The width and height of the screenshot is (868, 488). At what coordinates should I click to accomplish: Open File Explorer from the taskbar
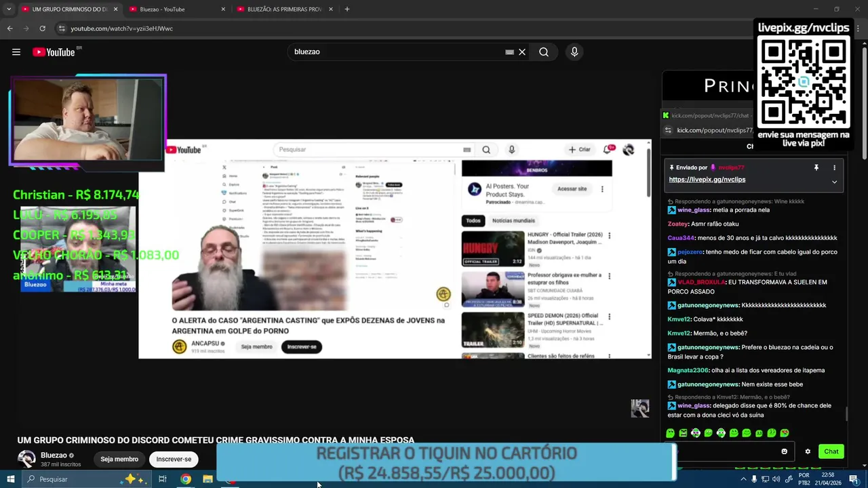(x=208, y=479)
